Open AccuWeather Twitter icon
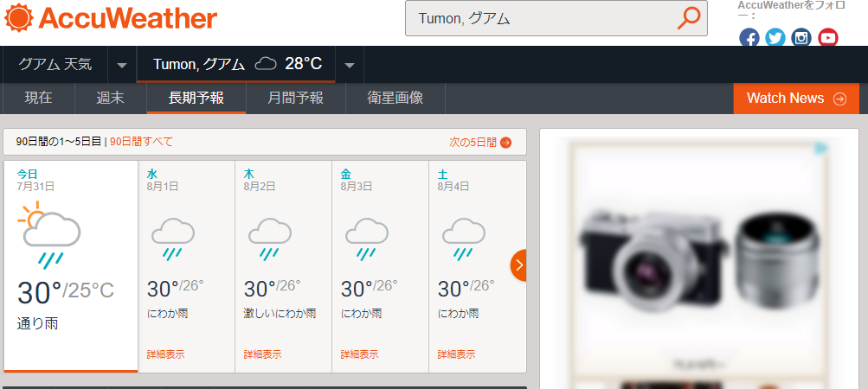Screen dimensions: 868x389 pyautogui.click(x=775, y=38)
